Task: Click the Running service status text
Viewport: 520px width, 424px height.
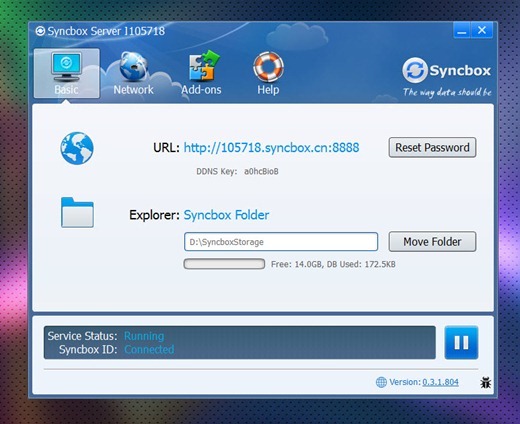Action: coord(144,336)
